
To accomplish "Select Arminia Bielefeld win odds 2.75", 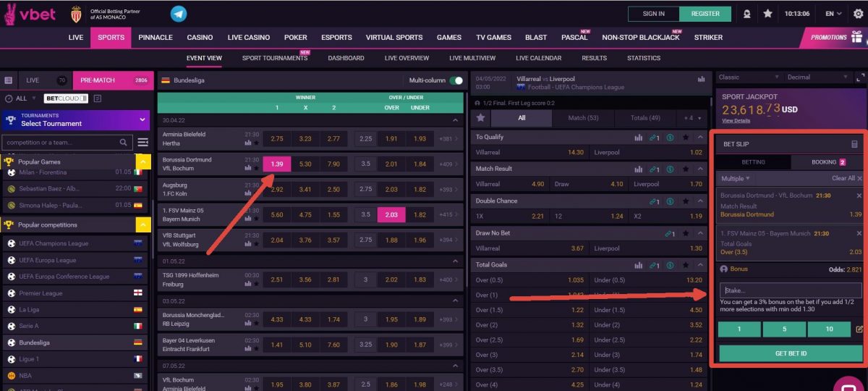I will (277, 138).
